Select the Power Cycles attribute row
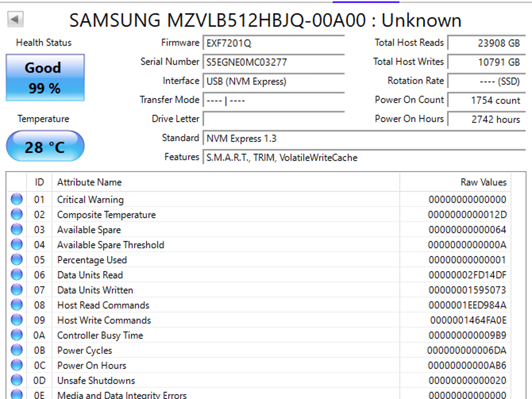The width and height of the screenshot is (532, 399). tap(259, 350)
